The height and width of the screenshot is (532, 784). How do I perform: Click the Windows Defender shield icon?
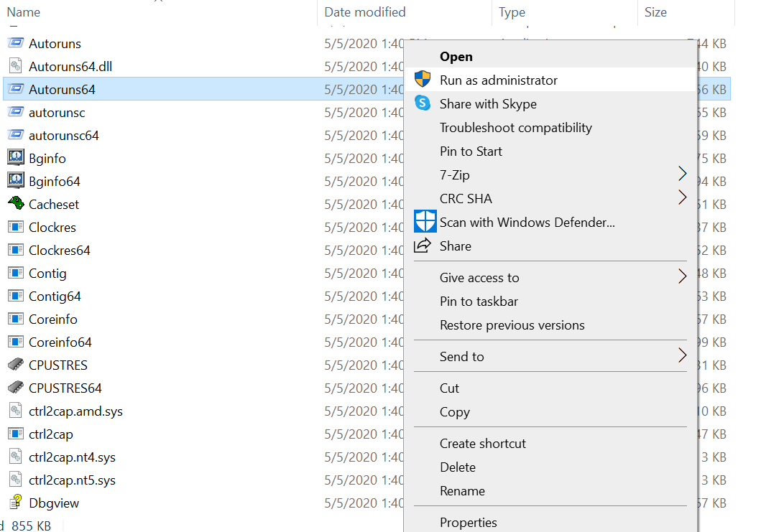[x=424, y=221]
